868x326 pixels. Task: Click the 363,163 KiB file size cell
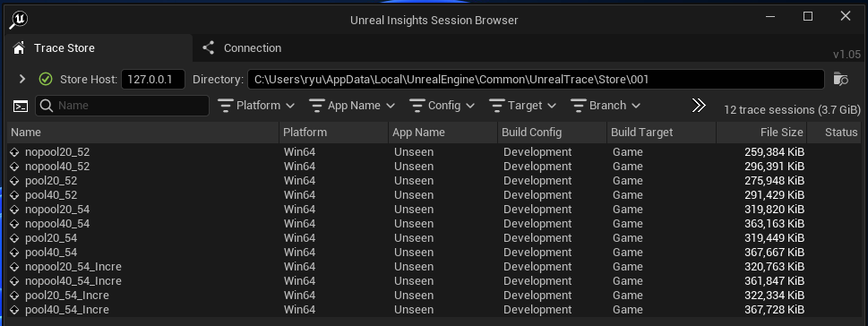coord(774,224)
